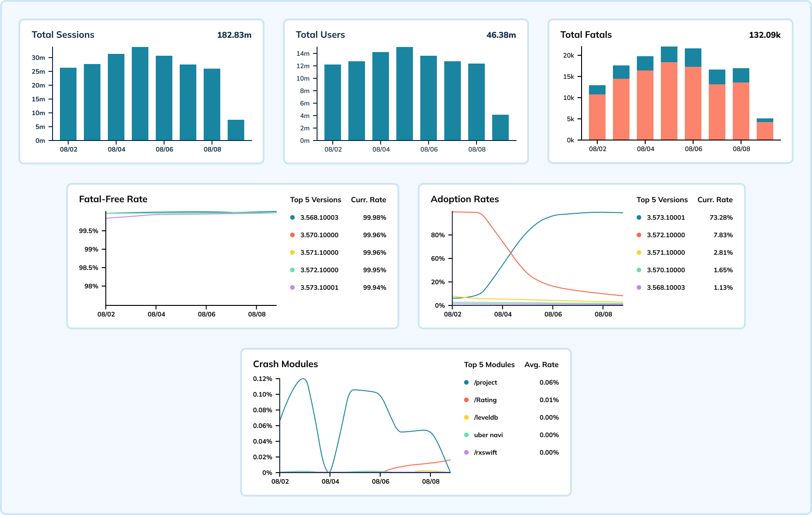Select the 99.94% rate for version 3.573.10001

[x=375, y=287]
